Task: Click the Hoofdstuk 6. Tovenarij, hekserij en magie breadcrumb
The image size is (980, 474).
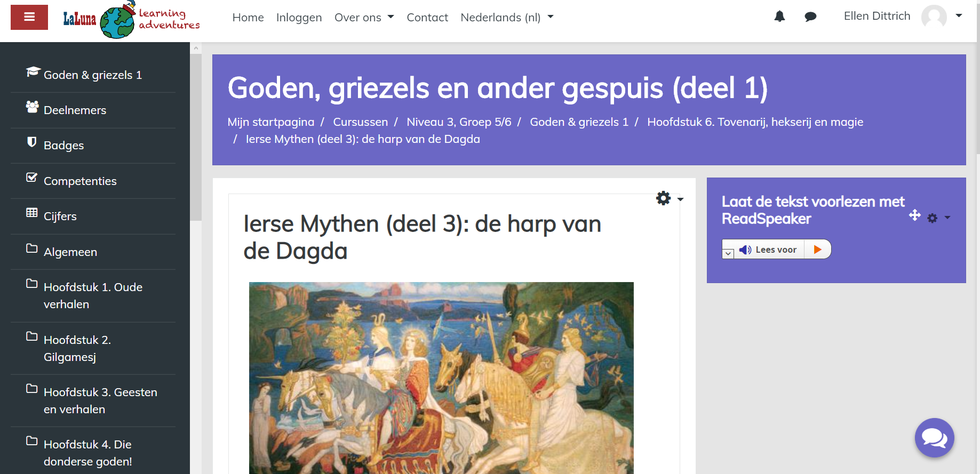Action: click(755, 122)
